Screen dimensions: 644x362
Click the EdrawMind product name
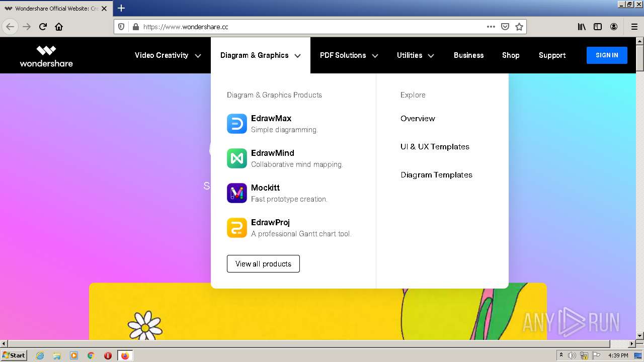pos(273,153)
